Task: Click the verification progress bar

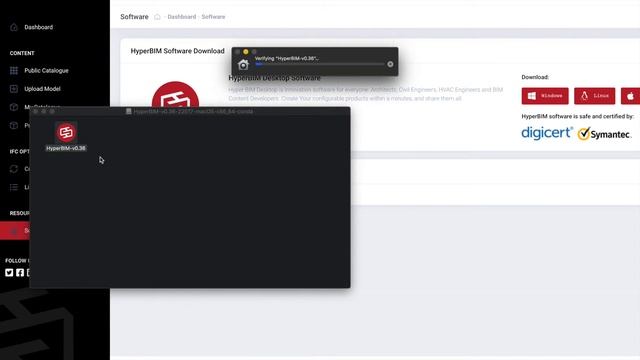Action: (319, 64)
